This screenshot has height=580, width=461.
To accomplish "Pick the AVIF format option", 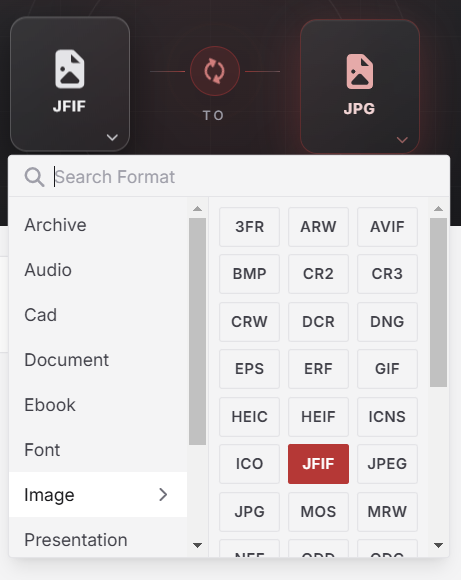I will tap(387, 227).
